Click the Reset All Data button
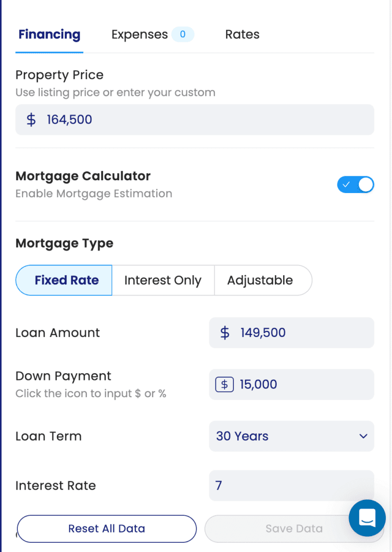This screenshot has width=392, height=552. 107,529
